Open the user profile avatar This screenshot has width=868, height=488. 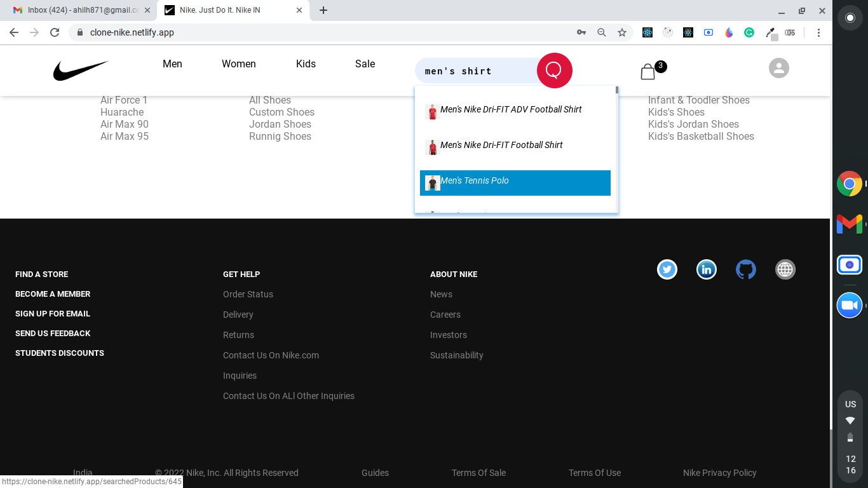779,68
